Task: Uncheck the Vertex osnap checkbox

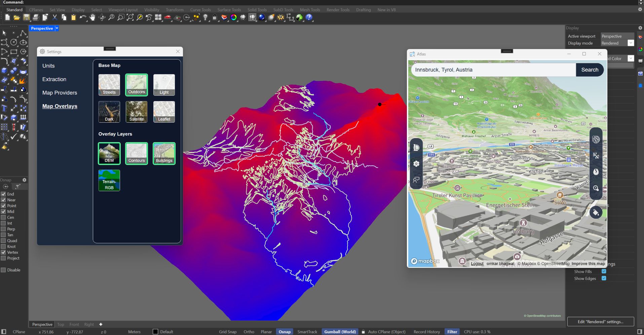Action: click(3, 252)
